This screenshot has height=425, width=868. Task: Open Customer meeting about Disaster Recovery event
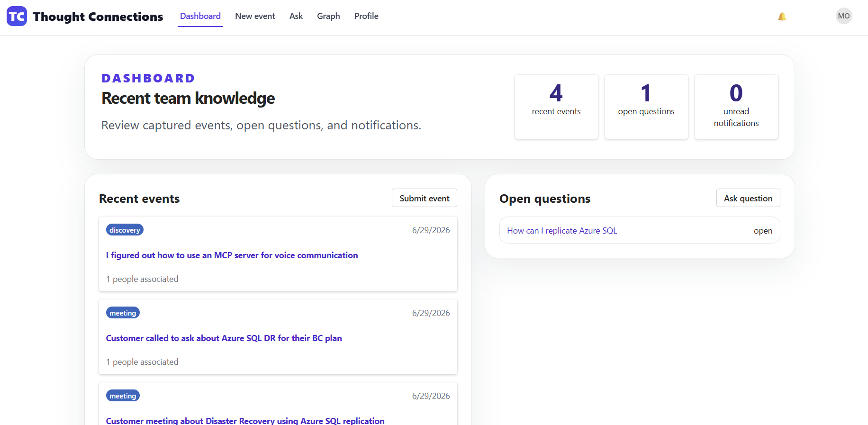[245, 421]
